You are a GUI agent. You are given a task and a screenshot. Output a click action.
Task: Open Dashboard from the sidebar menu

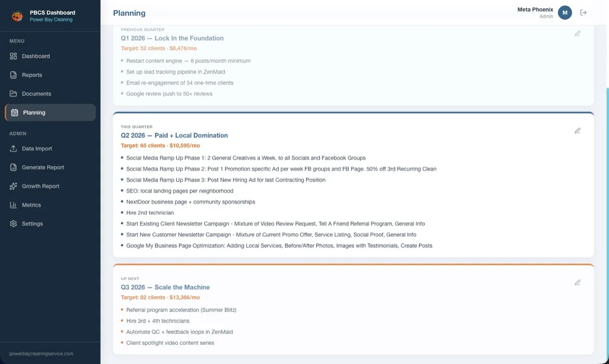coord(50,56)
